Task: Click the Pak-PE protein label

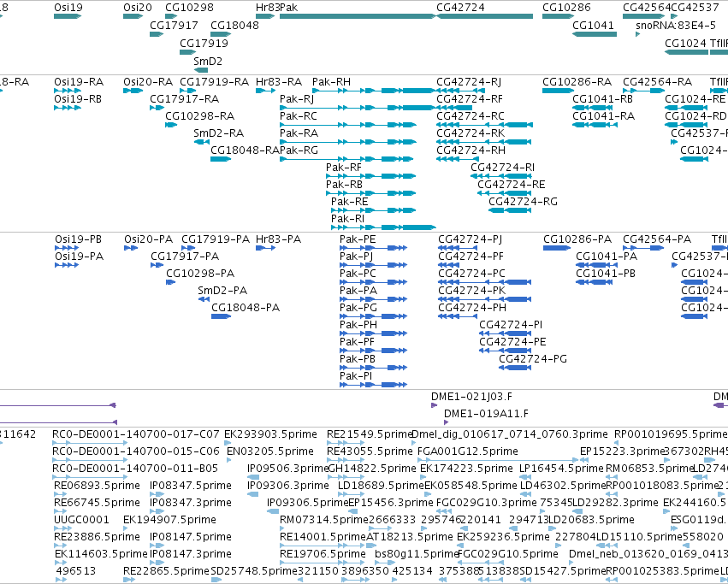Action: pyautogui.click(x=358, y=239)
